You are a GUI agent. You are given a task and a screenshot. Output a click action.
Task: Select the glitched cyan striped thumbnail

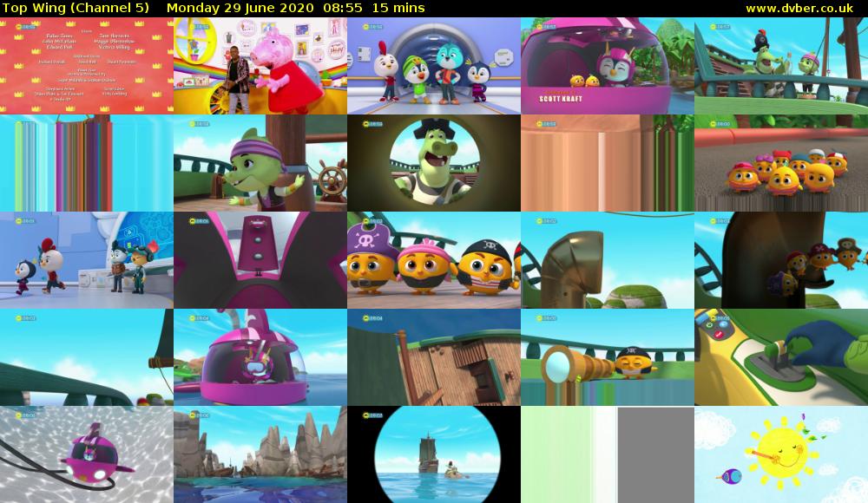click(x=87, y=163)
